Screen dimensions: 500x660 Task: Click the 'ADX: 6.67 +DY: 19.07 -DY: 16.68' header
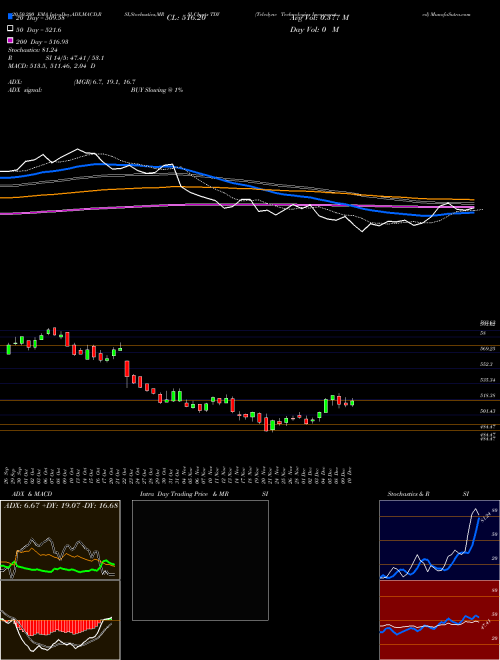(x=61, y=505)
